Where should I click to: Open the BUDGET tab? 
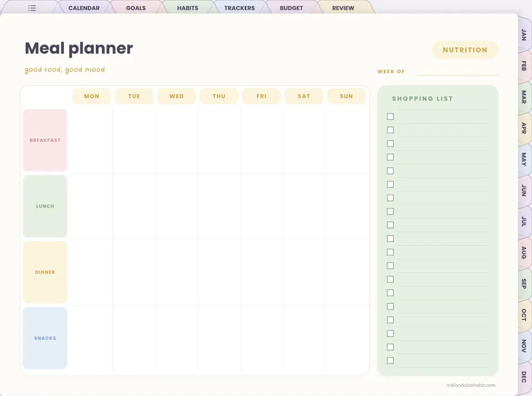[291, 8]
